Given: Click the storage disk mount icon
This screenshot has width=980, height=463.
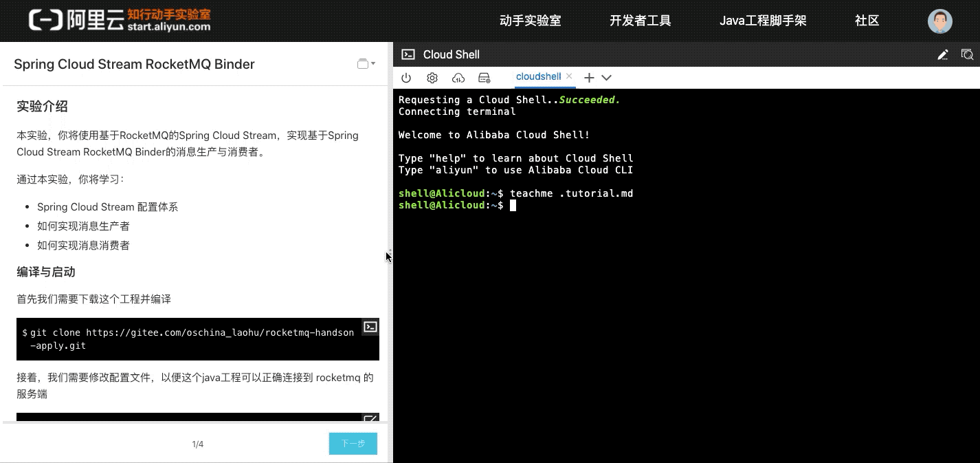Looking at the screenshot, I should (x=484, y=78).
